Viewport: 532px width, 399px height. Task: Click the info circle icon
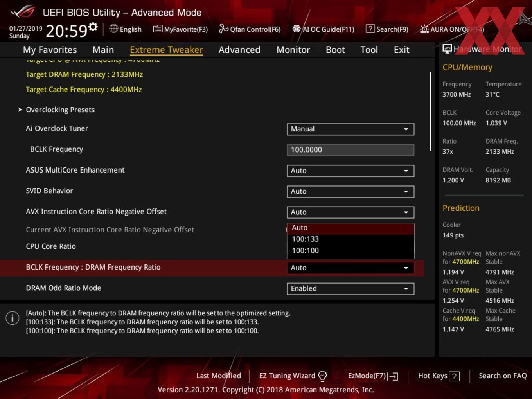coord(13,318)
